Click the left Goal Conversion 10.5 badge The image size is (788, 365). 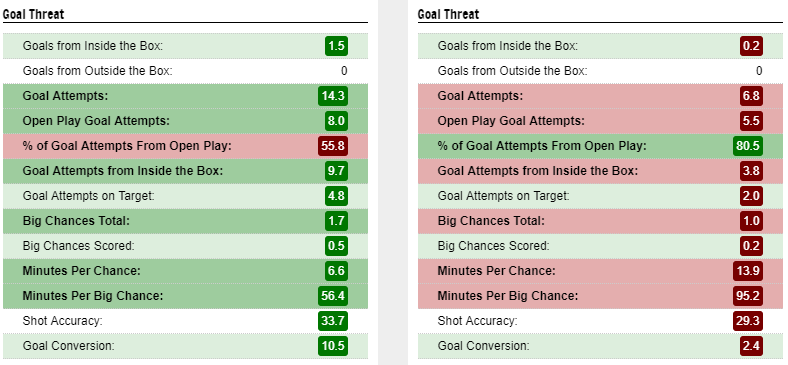pos(333,346)
